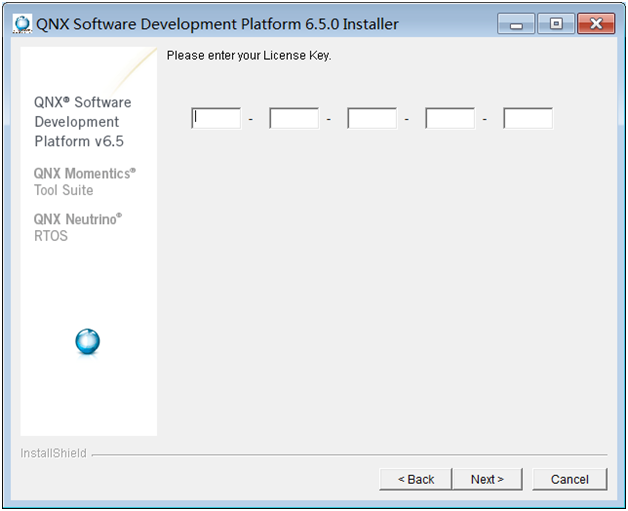
Task: Click the second license key segment field
Action: point(294,118)
